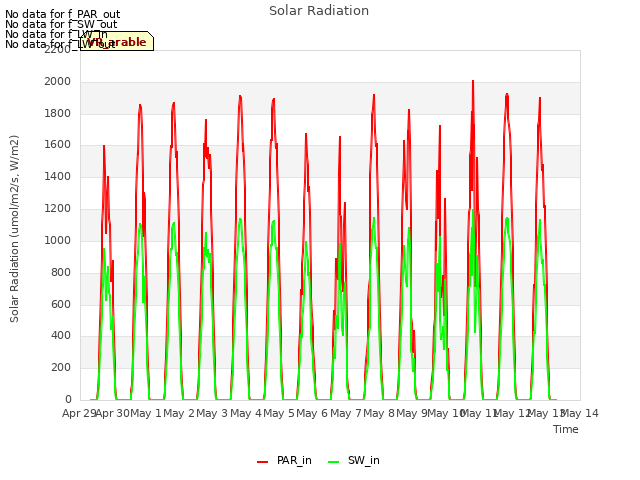Image resolution: width=640 pixels, height=480 pixels.
Task: Click the May 6 x-axis date label
Action: [312, 413]
